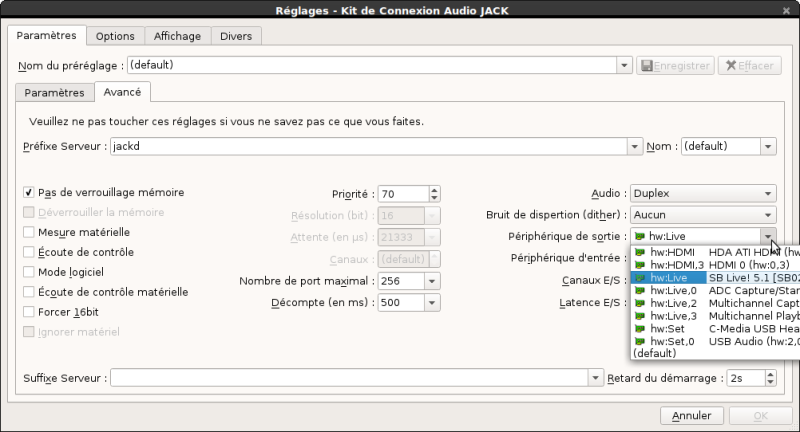Switch to Affichage tab
The width and height of the screenshot is (800, 432).
point(178,36)
